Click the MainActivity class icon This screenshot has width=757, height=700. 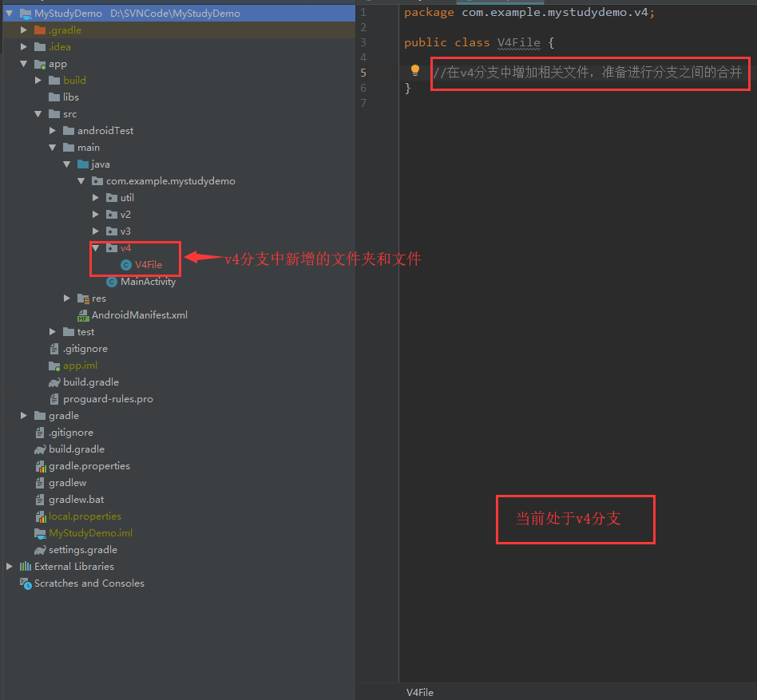tap(112, 282)
